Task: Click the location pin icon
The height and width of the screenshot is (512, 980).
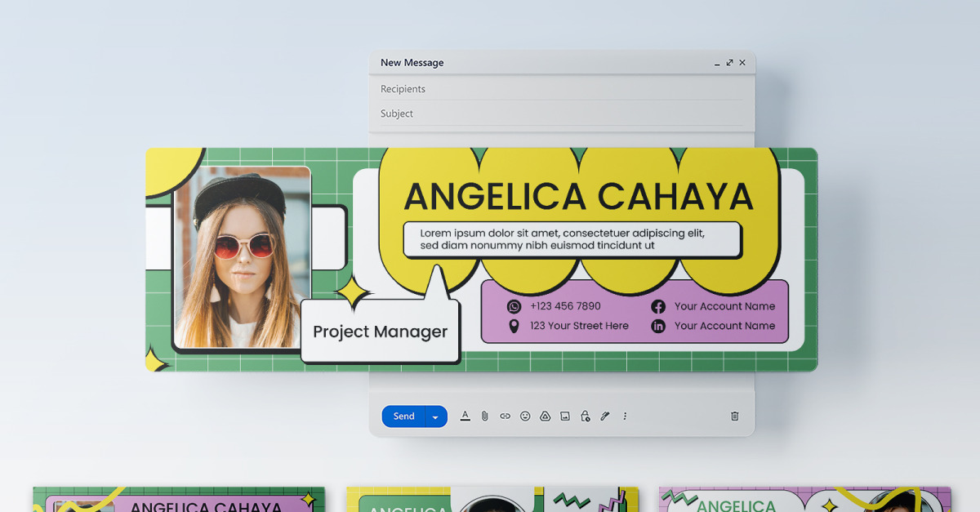Action: tap(514, 327)
